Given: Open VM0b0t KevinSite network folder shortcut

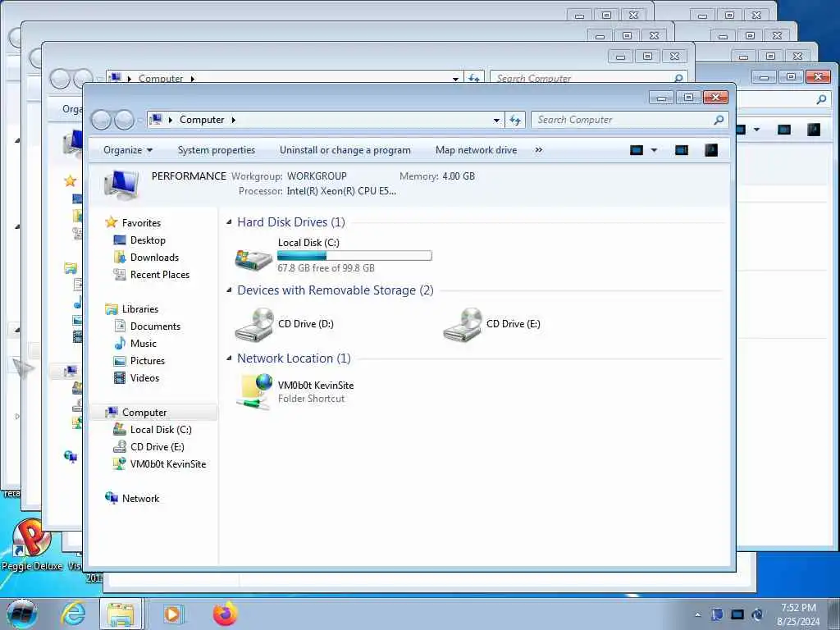Looking at the screenshot, I should 254,391.
